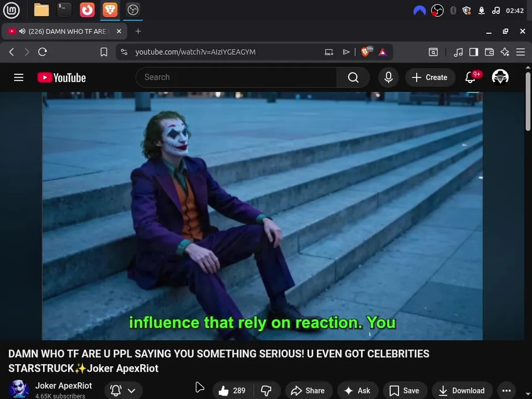Download this video button
The image size is (532, 399).
click(462, 391)
